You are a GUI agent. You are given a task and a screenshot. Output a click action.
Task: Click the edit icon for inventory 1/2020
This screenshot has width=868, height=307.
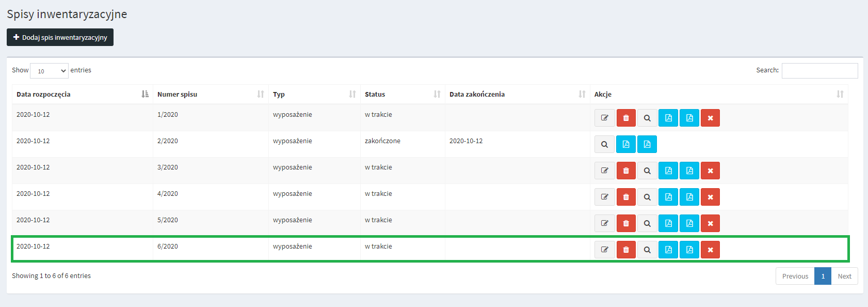click(604, 118)
